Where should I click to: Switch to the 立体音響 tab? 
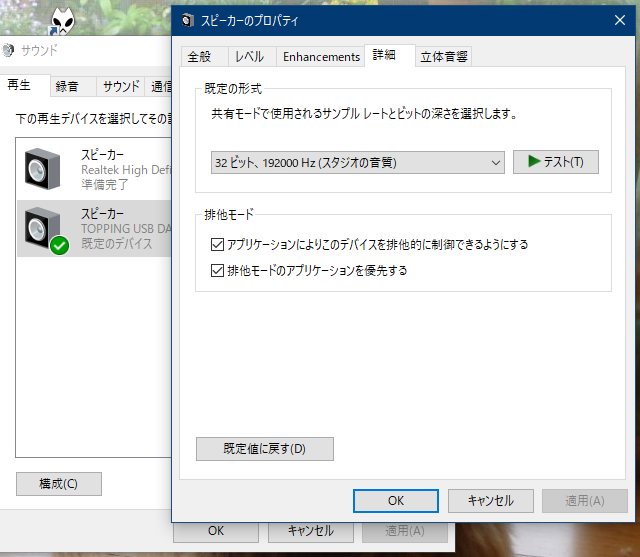pos(444,57)
